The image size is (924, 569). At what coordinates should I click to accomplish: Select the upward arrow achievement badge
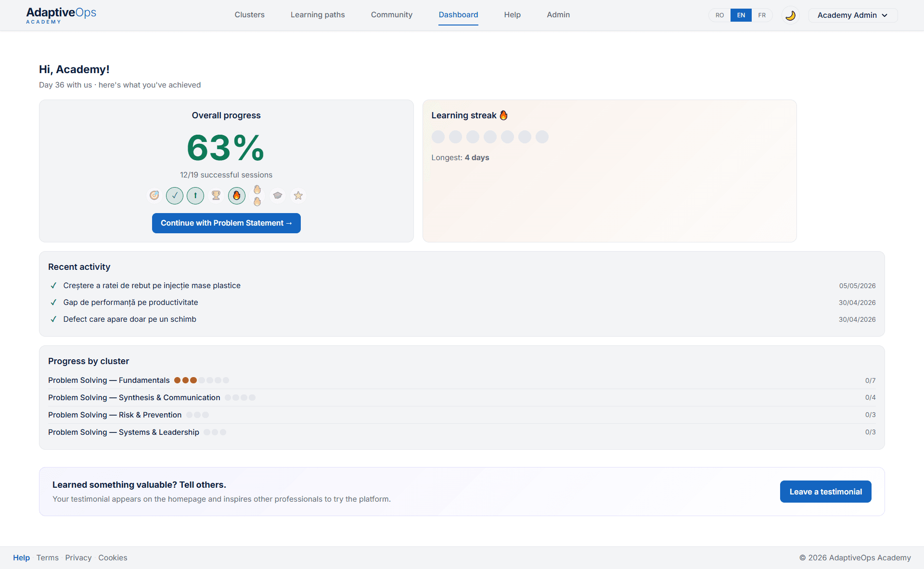click(x=195, y=195)
